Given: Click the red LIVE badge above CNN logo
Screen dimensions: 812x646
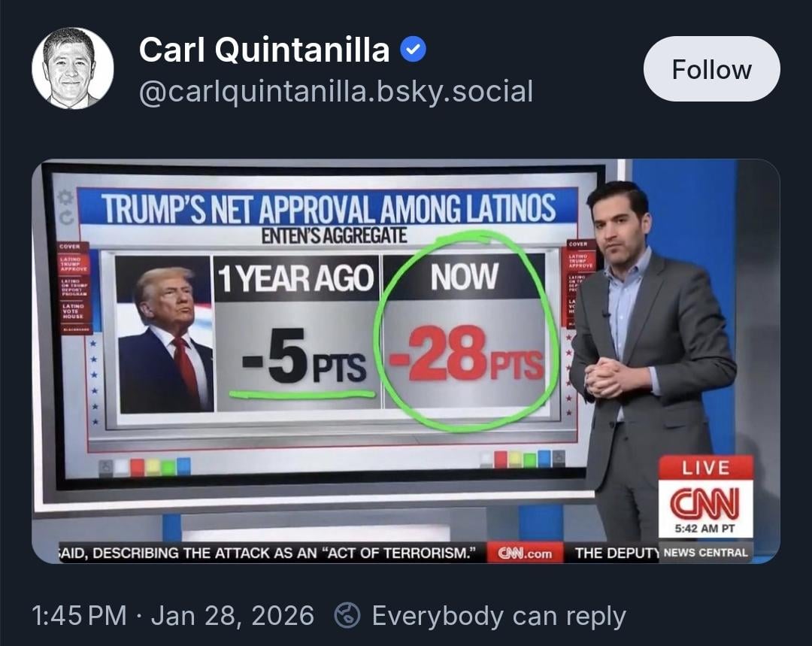Looking at the screenshot, I should (x=705, y=467).
